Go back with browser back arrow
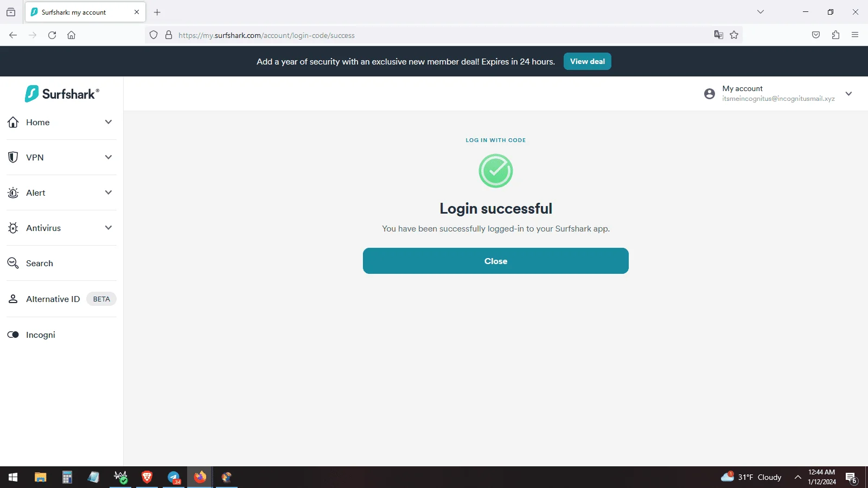 [13, 35]
